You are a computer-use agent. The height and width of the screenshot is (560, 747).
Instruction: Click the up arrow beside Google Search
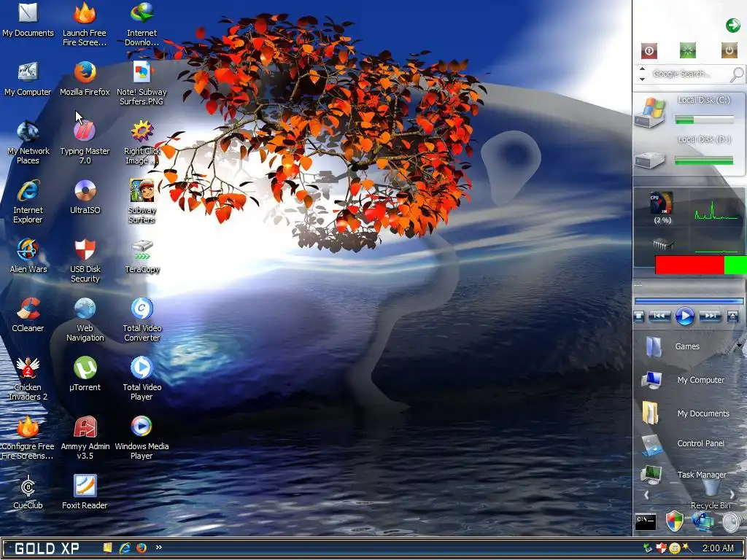tap(642, 69)
